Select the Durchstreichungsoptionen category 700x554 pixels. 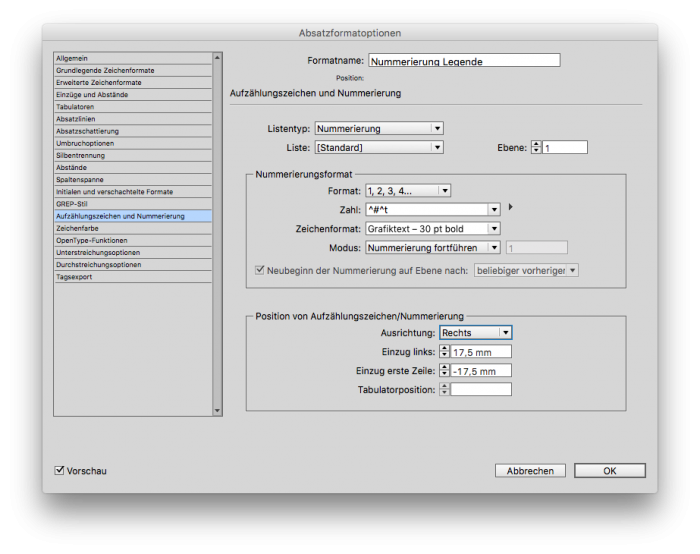click(133, 264)
